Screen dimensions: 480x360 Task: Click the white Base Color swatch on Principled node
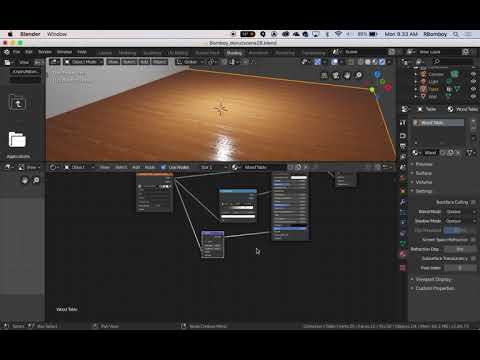[x=299, y=178]
